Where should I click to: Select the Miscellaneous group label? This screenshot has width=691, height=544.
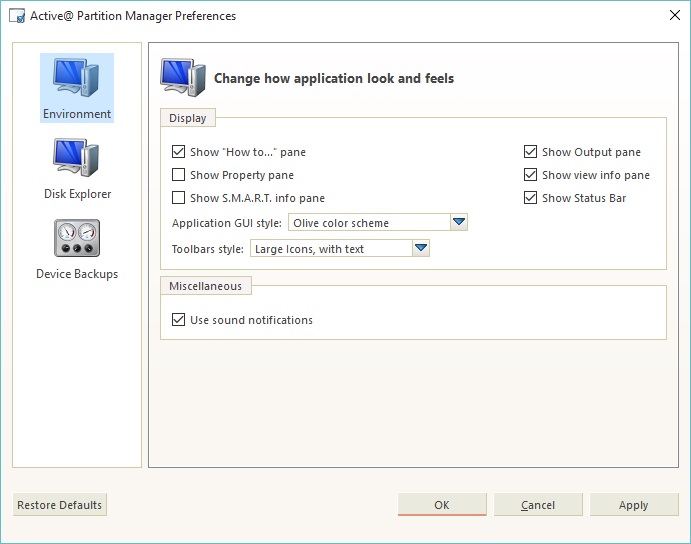(x=205, y=286)
